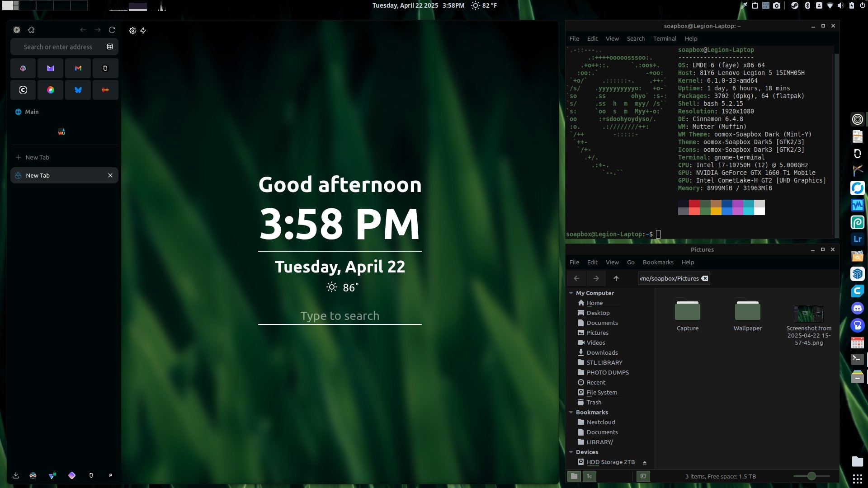Reload the page in the browser sidebar
Image resolution: width=868 pixels, height=488 pixels.
tap(112, 30)
